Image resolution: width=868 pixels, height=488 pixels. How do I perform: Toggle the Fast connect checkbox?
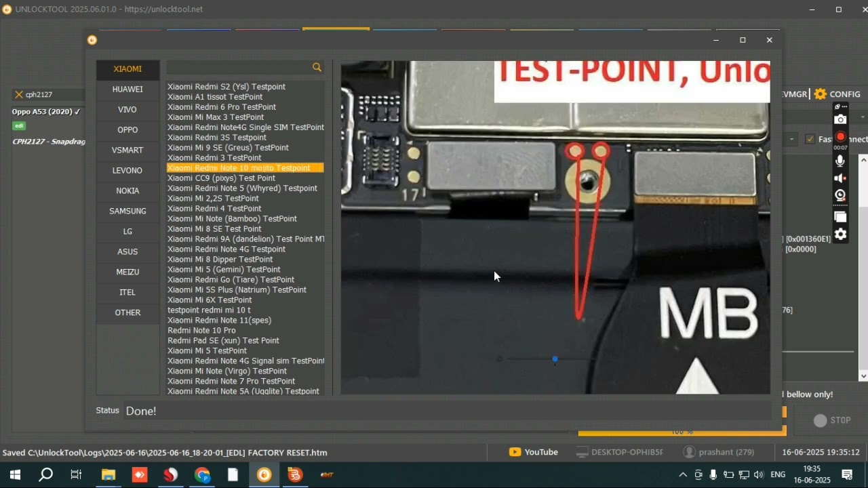810,139
